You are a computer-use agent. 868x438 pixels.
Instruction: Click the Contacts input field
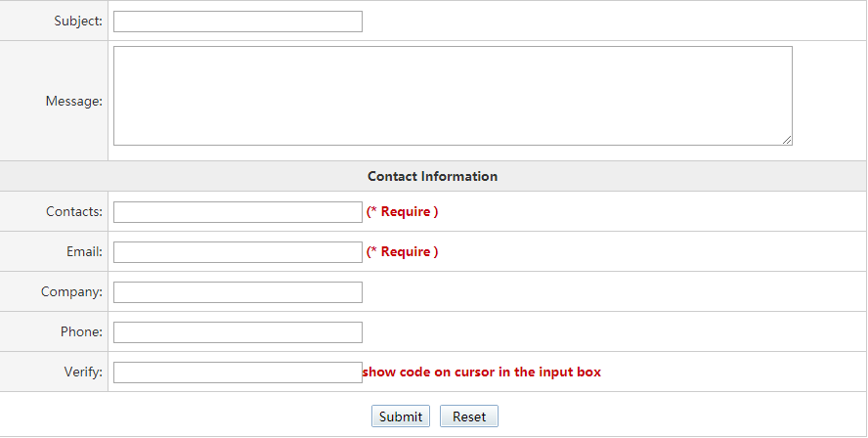(x=238, y=212)
